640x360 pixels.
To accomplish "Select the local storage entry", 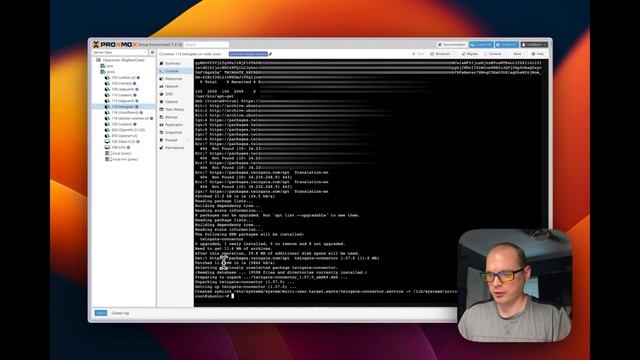I will (x=118, y=153).
